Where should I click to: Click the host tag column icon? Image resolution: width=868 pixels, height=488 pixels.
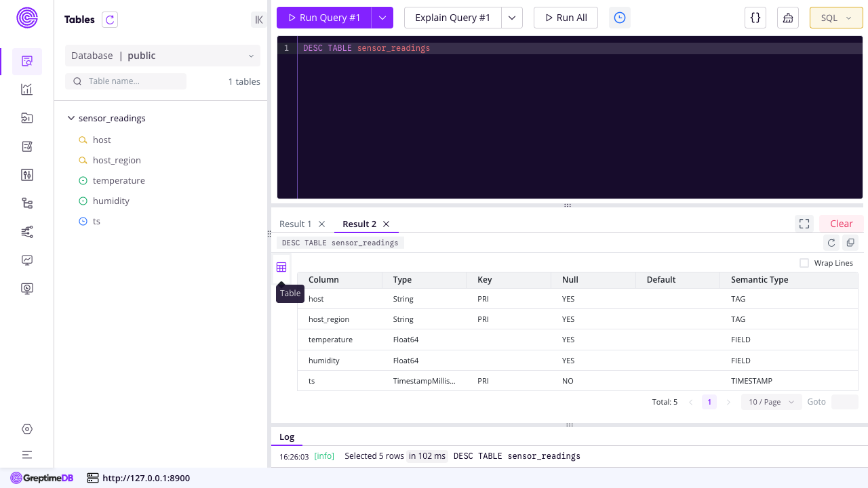pos(83,140)
